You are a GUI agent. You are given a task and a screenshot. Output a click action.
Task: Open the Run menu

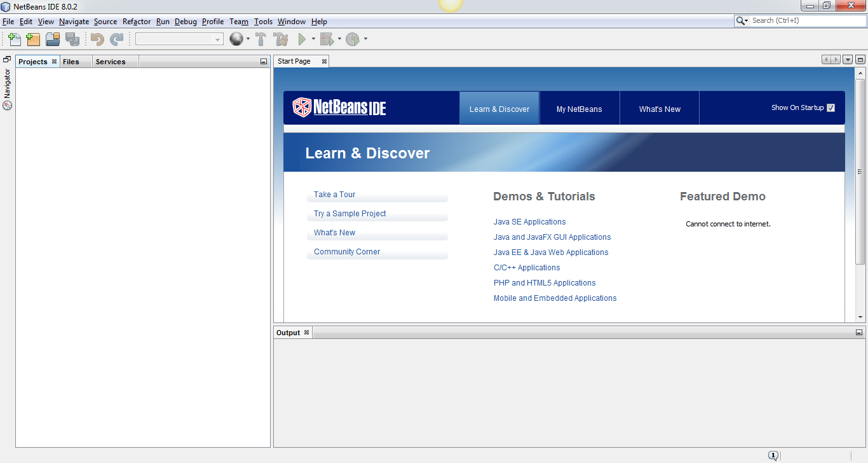(163, 22)
